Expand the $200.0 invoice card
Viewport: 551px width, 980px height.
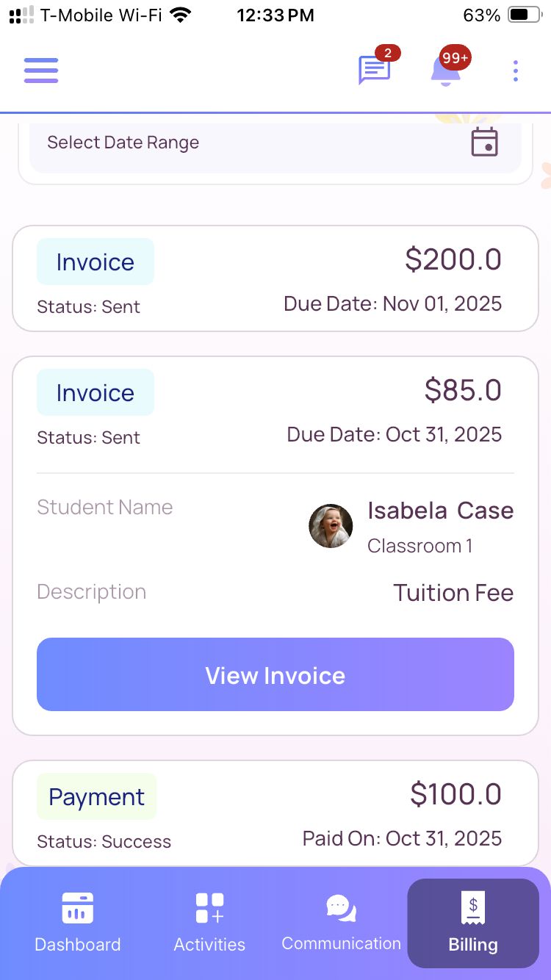point(275,279)
